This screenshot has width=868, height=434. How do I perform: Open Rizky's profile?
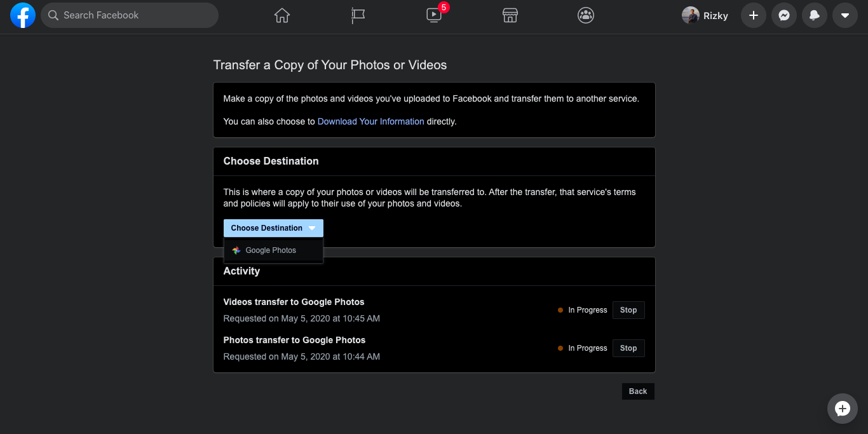coord(705,15)
